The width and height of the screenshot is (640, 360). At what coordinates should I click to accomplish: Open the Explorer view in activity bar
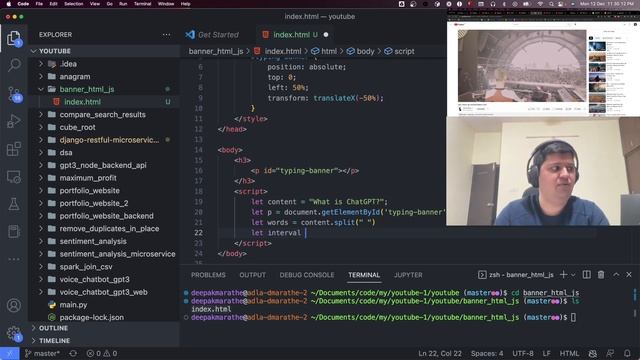(14, 38)
